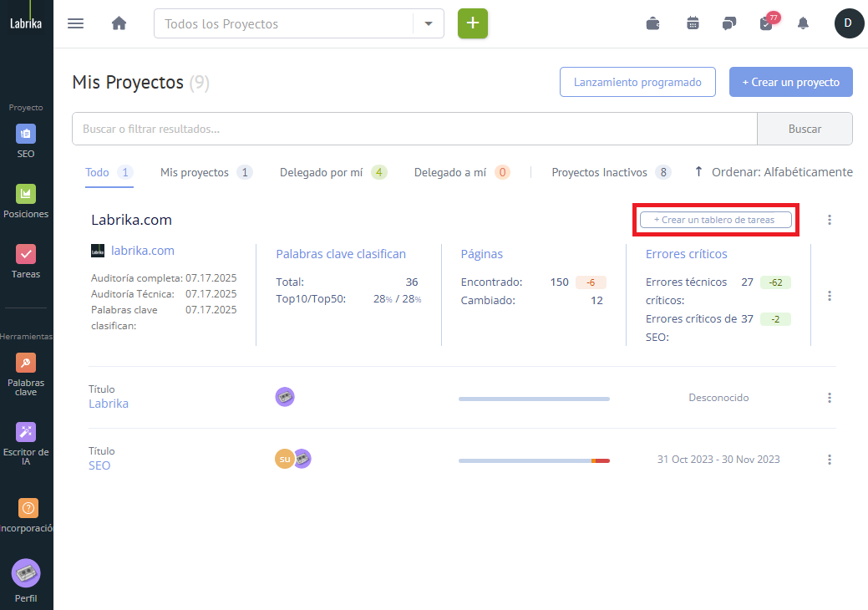Open options menu for SEO task board
868x610 pixels.
click(x=830, y=460)
